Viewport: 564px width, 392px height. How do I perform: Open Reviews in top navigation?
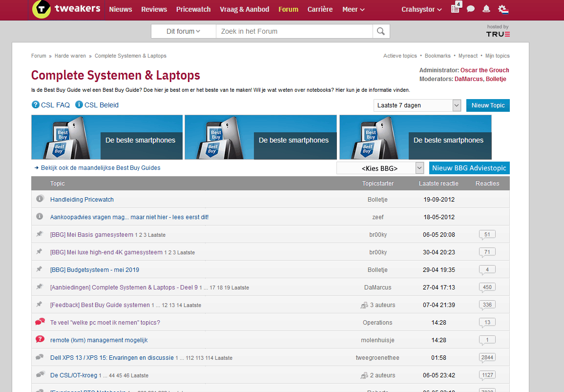(154, 9)
